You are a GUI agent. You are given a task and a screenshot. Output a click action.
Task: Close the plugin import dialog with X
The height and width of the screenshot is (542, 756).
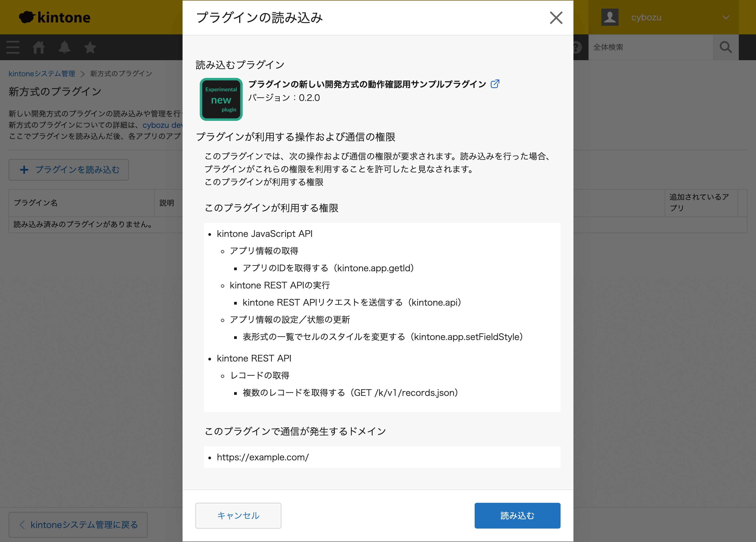(x=556, y=18)
